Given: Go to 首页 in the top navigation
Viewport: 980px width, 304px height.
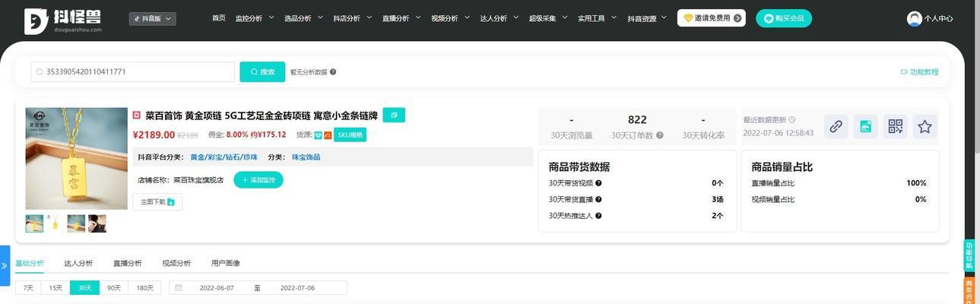Looking at the screenshot, I should tap(218, 18).
